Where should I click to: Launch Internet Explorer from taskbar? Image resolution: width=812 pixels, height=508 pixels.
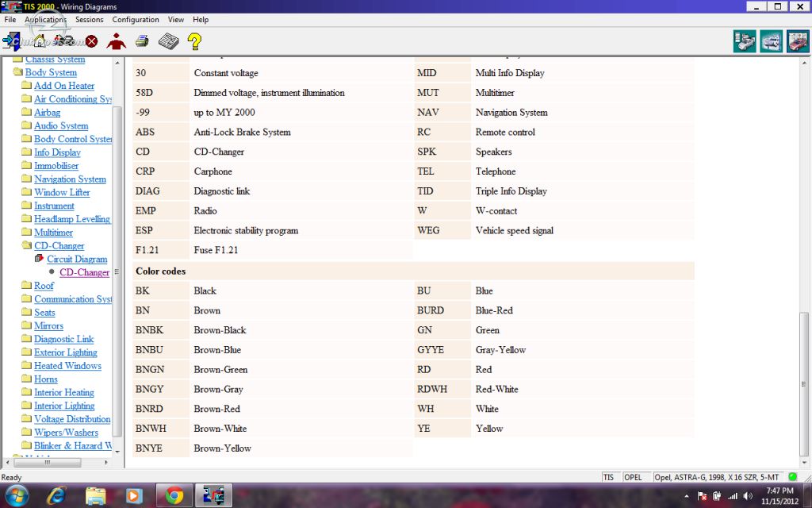[56, 496]
